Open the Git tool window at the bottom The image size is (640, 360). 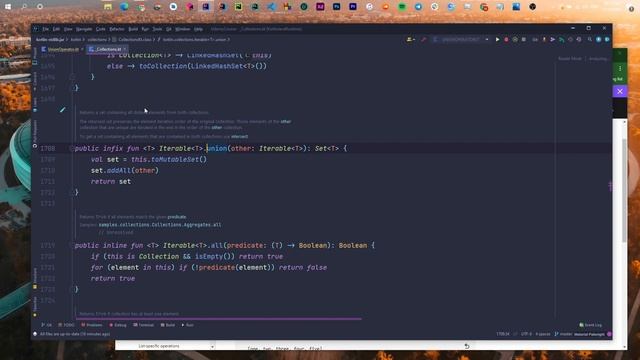[x=47, y=325]
